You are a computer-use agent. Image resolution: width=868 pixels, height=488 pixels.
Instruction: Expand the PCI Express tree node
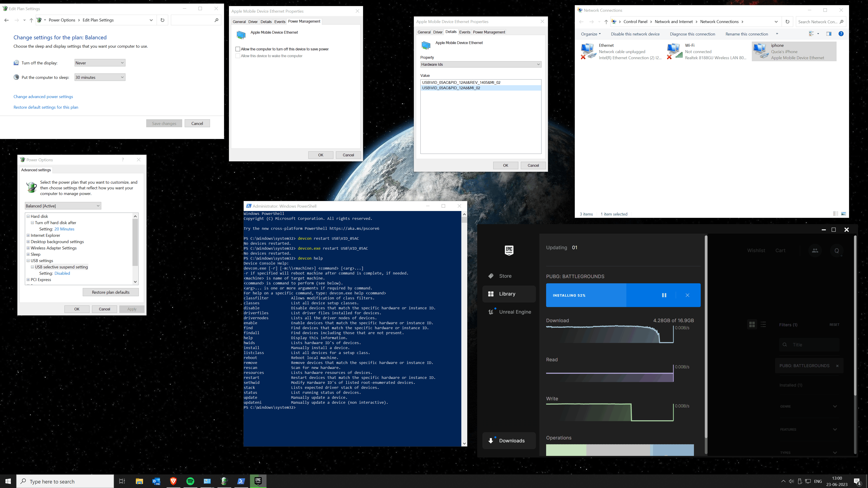click(x=28, y=279)
